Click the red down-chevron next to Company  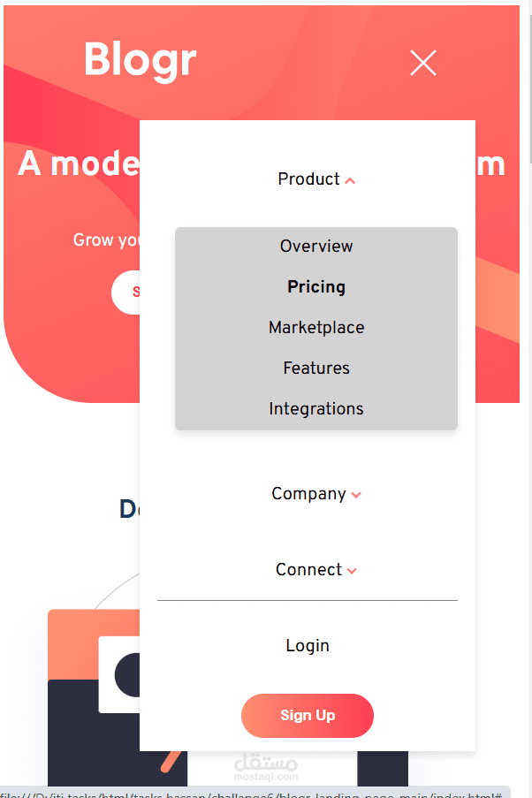tap(356, 495)
